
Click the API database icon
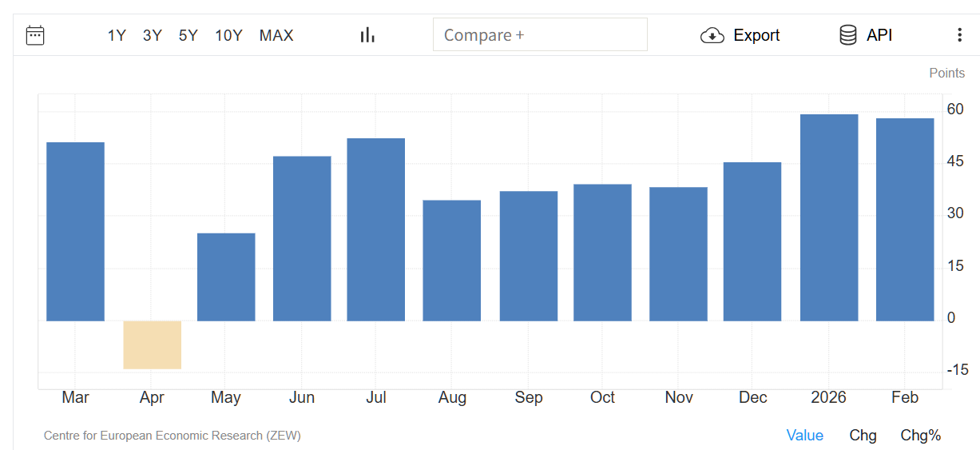(847, 35)
